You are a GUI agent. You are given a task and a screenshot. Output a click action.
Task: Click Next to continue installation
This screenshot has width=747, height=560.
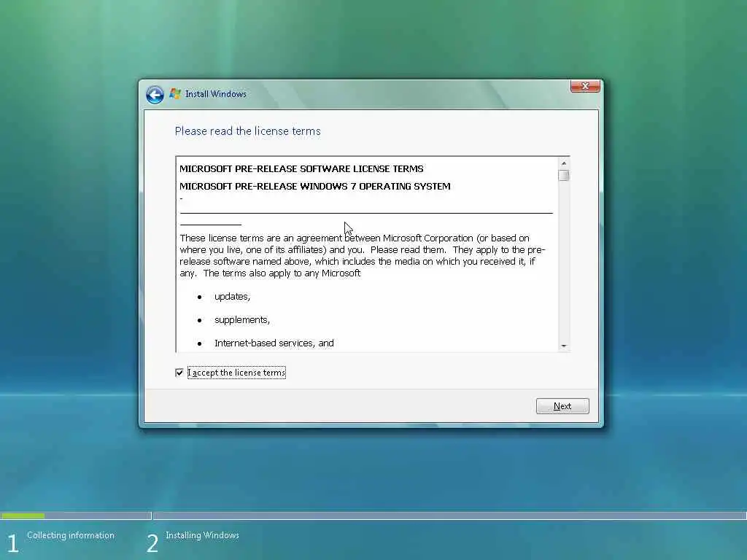point(562,406)
